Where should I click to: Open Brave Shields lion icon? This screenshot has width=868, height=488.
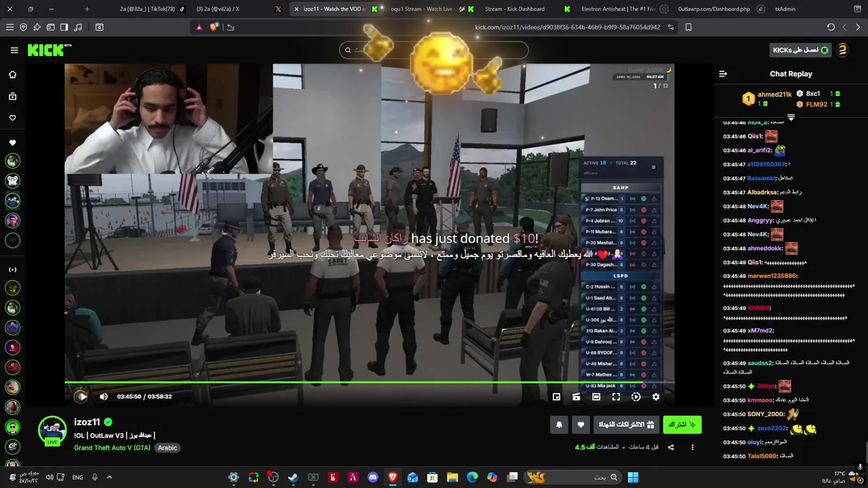click(214, 27)
